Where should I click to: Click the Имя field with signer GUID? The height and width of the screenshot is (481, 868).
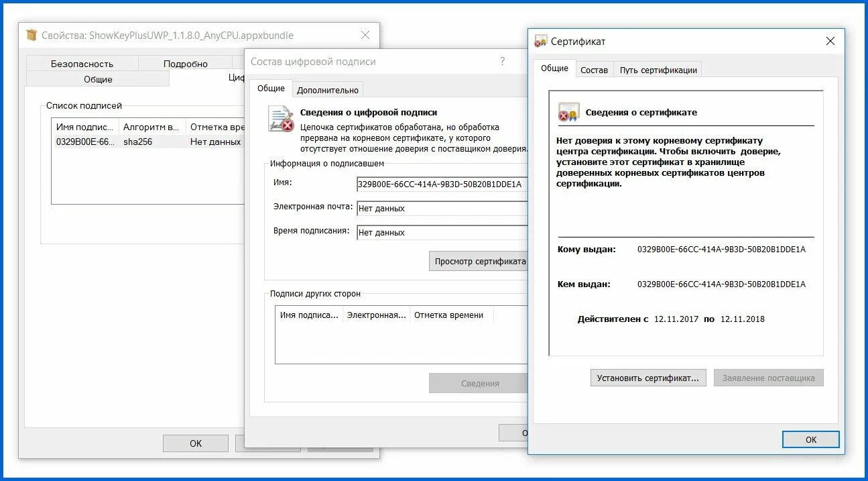pyautogui.click(x=442, y=184)
